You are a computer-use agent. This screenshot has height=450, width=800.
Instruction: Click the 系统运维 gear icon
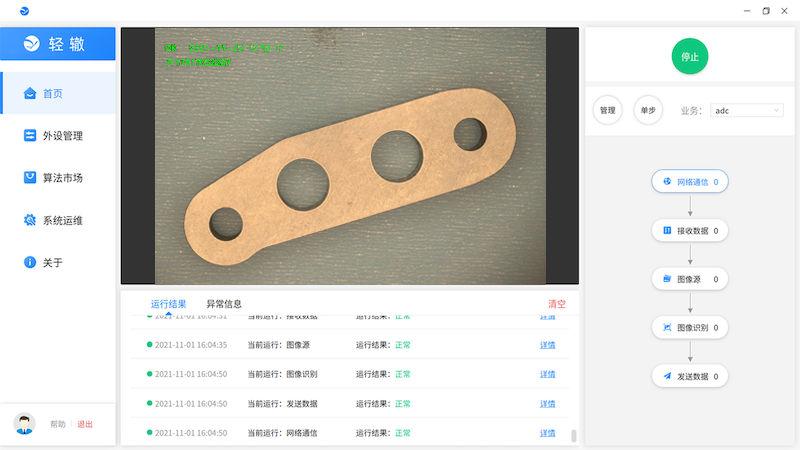point(30,220)
